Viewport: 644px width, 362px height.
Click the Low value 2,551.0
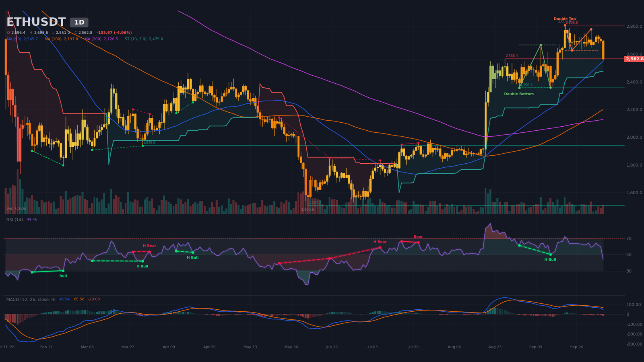point(63,33)
